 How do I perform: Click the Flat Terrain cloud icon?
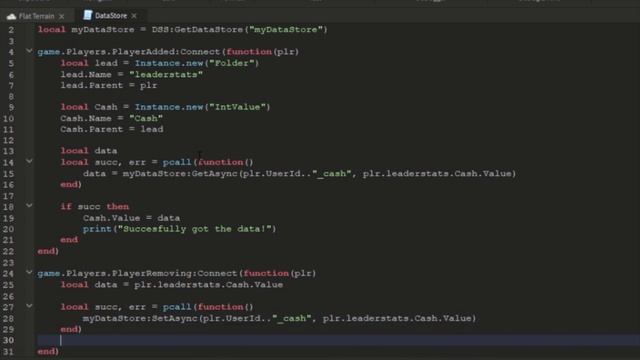(11, 16)
